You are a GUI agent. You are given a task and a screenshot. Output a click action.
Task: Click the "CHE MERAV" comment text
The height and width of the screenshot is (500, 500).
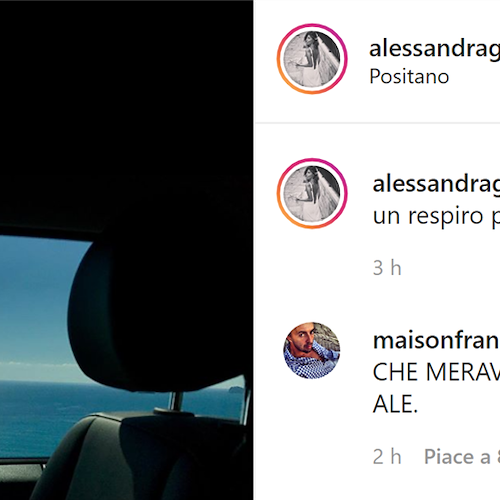(436, 372)
